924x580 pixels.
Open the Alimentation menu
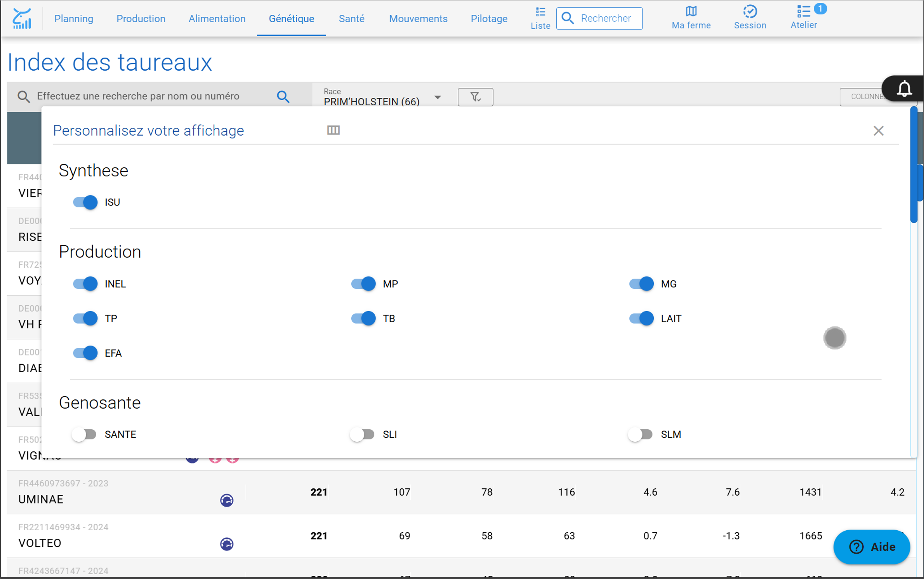[217, 19]
